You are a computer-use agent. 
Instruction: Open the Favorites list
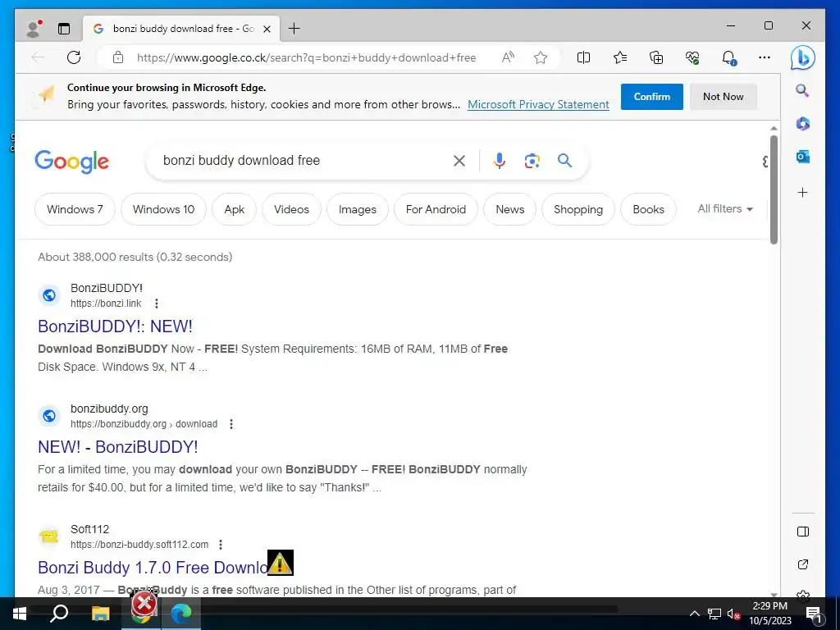[x=620, y=57]
